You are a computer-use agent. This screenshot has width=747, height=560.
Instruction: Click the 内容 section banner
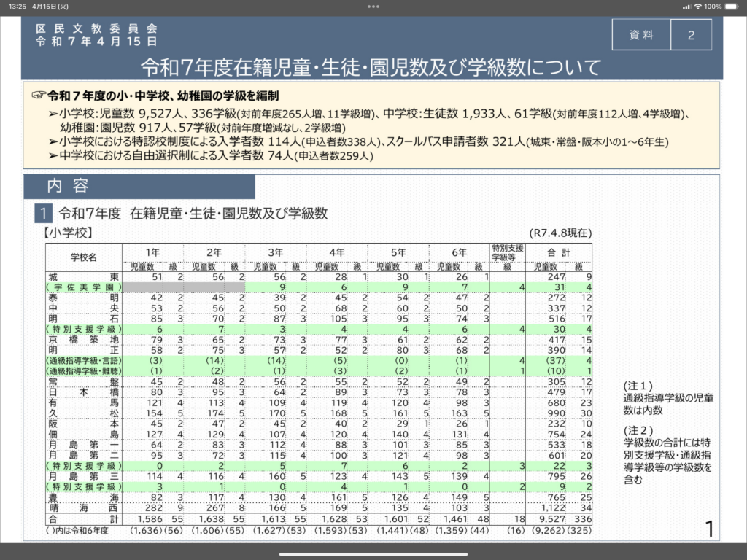[x=139, y=186]
